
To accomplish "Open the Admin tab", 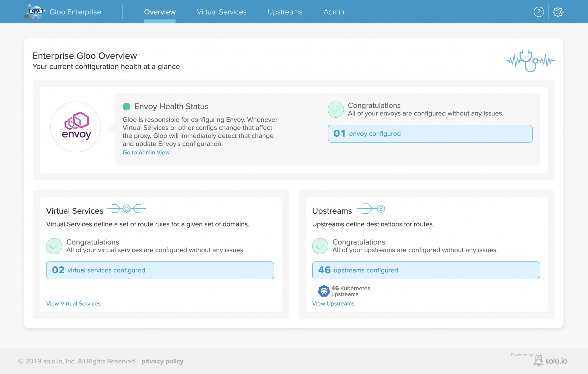I will tap(334, 12).
